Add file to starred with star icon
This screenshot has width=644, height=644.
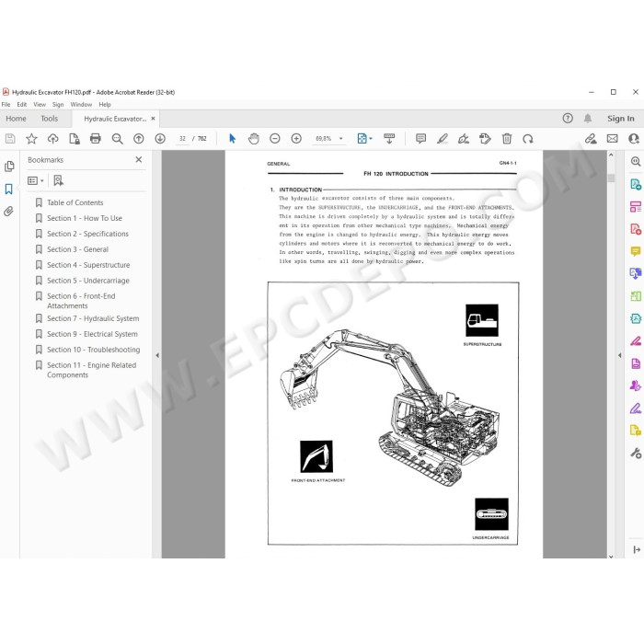coord(31,139)
